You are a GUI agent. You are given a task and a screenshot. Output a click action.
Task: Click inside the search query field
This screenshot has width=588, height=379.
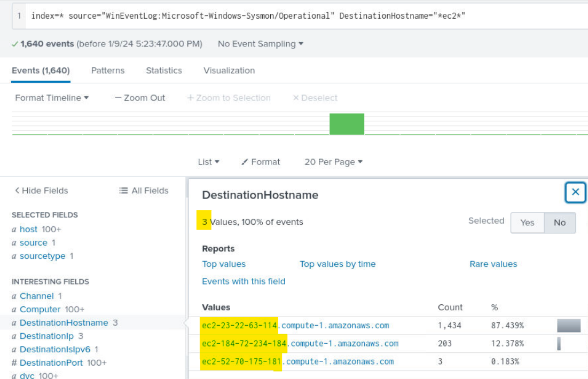pos(299,15)
